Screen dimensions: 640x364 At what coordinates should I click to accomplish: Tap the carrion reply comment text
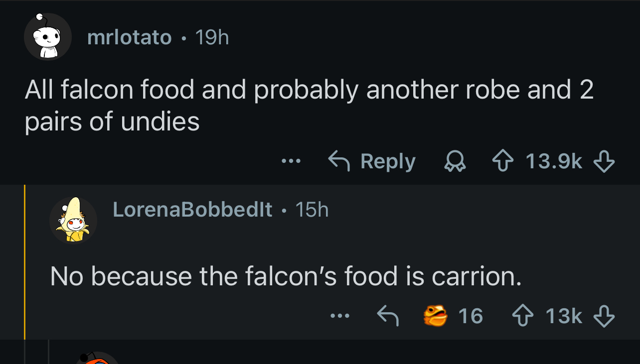(x=286, y=276)
